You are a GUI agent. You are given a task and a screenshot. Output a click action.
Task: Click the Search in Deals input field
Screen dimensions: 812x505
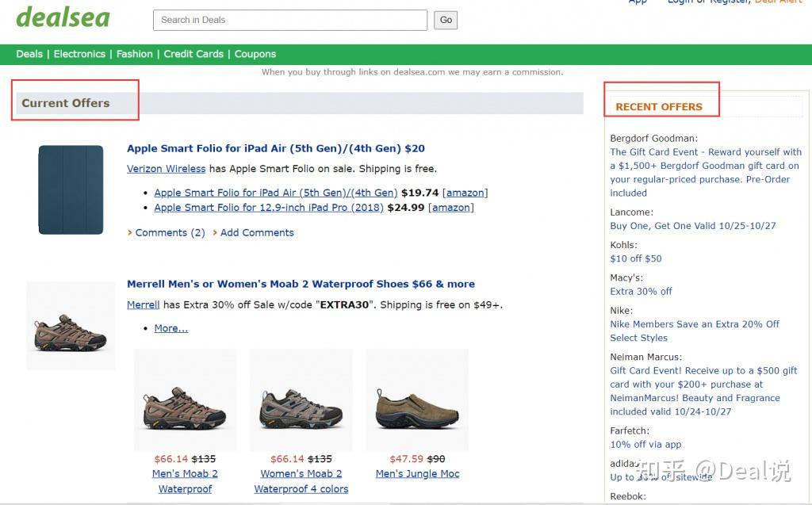(x=289, y=20)
